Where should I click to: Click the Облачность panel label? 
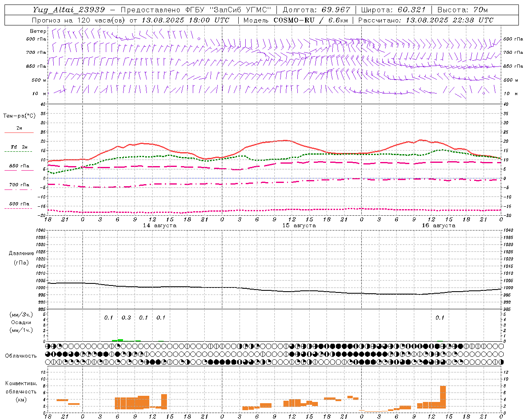21,356
